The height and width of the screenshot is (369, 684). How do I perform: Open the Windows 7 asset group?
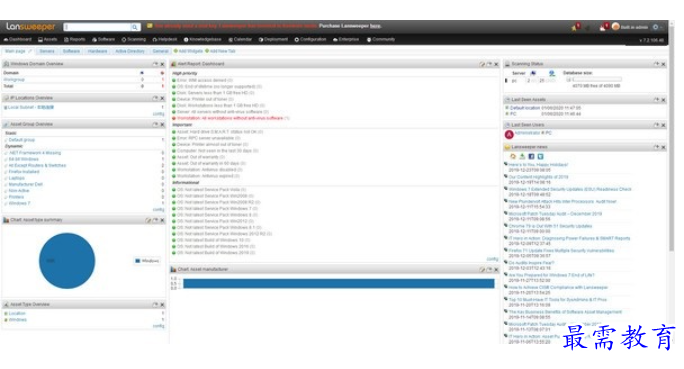pos(19,203)
